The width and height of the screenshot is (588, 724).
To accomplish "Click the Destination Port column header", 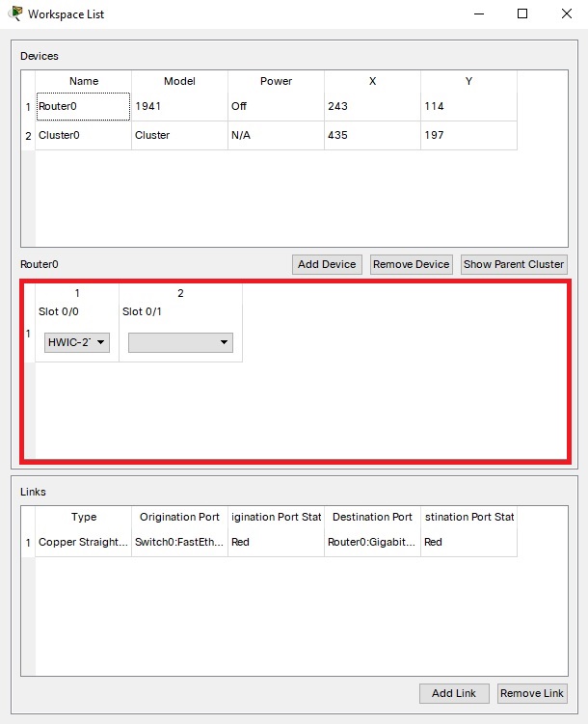I will tap(372, 517).
